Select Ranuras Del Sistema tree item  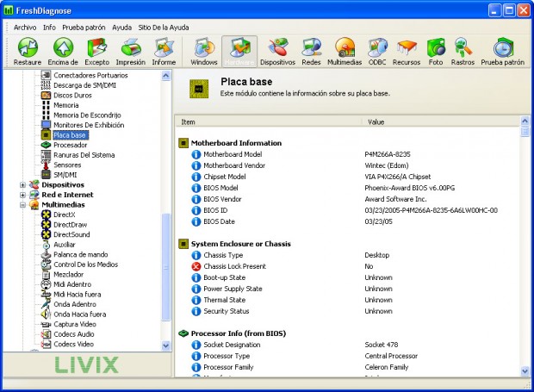click(x=84, y=155)
